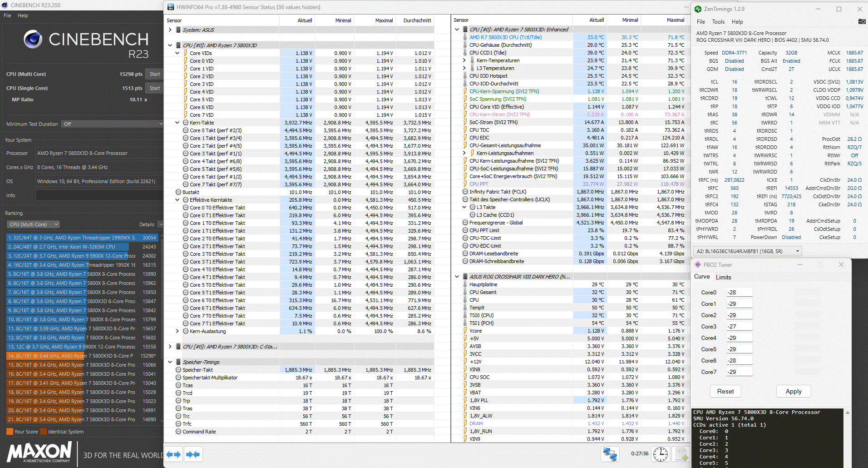Click the lightning icon beside Vcore
The width and height of the screenshot is (868, 468).
pos(465,331)
